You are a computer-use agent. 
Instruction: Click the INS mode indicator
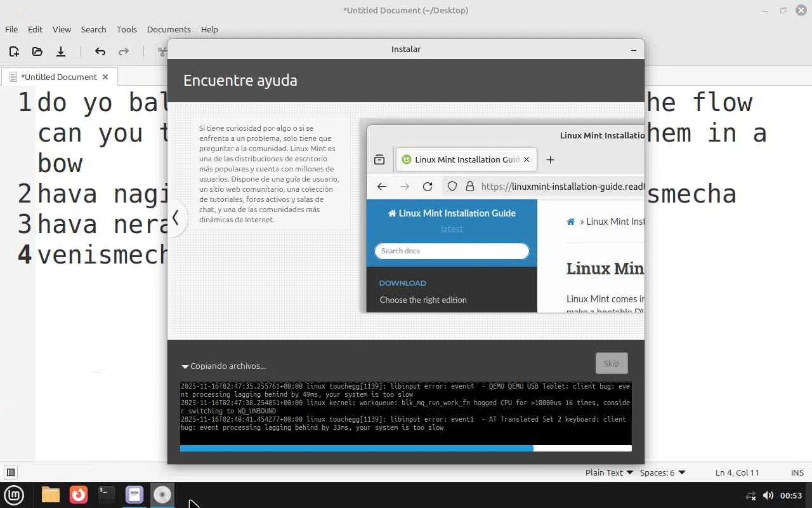(x=797, y=472)
